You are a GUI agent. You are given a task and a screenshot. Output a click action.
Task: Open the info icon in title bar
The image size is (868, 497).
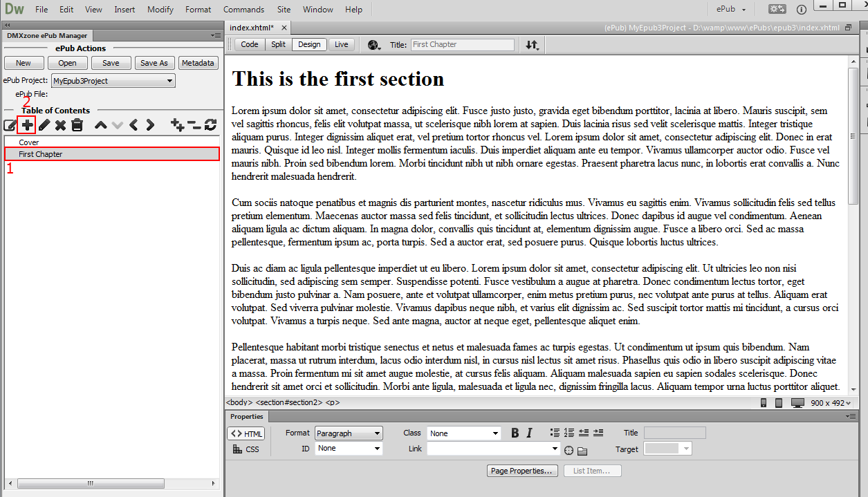(802, 10)
